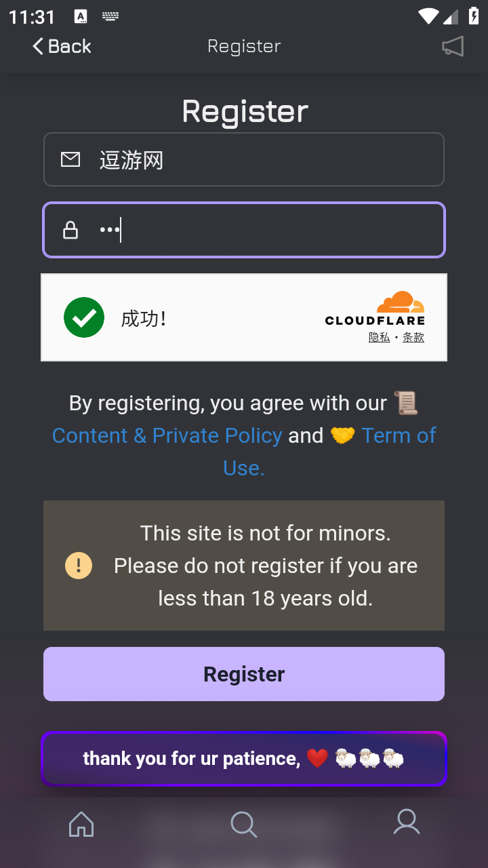Open the Term of Use link
Image resolution: width=488 pixels, height=868 pixels.
pyautogui.click(x=398, y=436)
